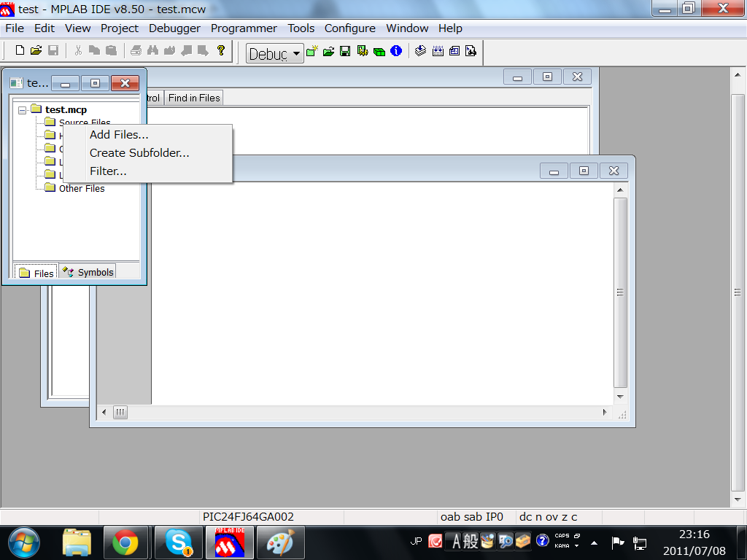Click the Print toolbar icon

tap(136, 50)
